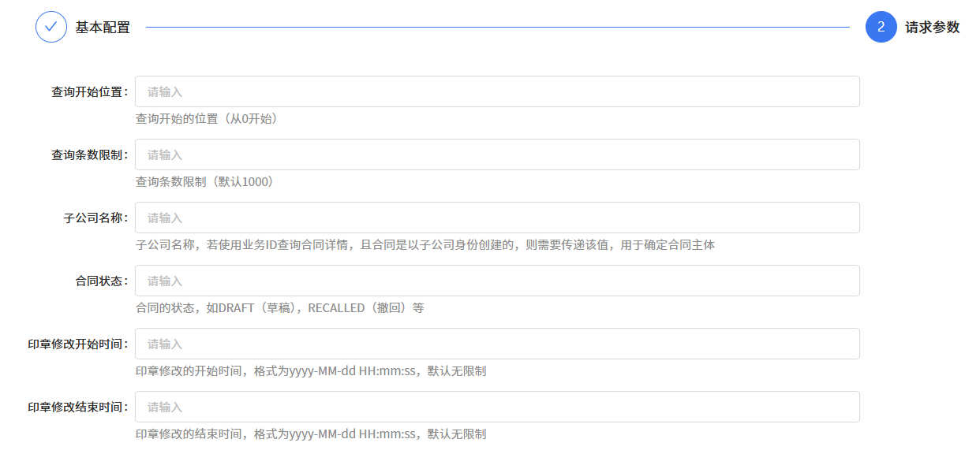
Task: Click inside the 印章修改开始时间 input field
Action: pos(497,344)
